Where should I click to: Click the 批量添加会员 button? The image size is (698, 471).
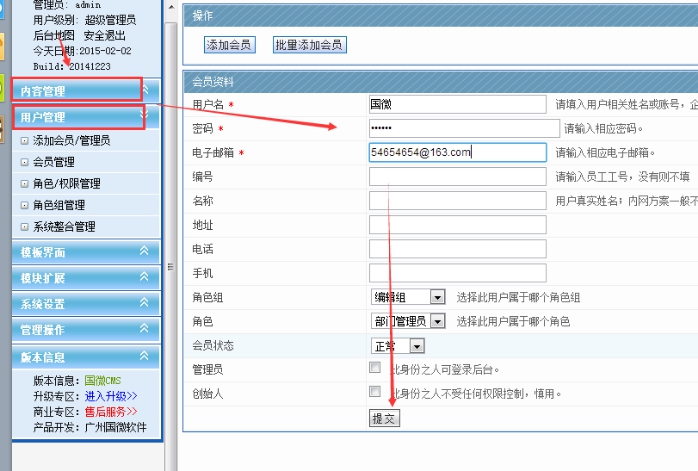tap(309, 45)
